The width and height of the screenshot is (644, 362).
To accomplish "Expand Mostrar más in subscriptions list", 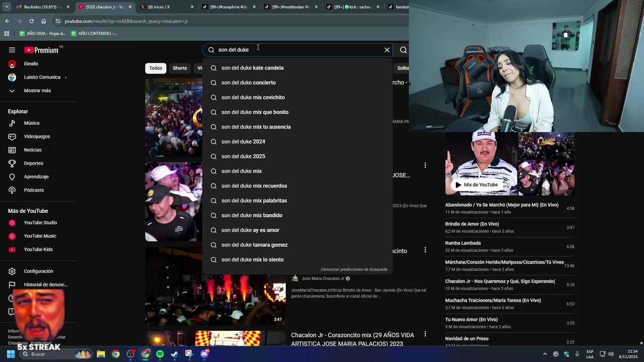I will (x=37, y=90).
